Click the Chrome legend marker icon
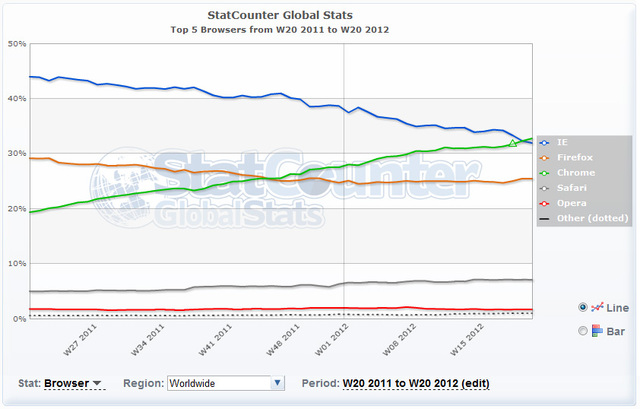Image resolution: width=640 pixels, height=409 pixels. [x=546, y=172]
